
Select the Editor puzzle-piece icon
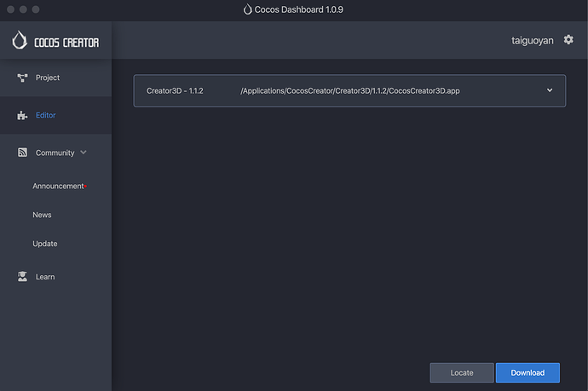tap(22, 115)
